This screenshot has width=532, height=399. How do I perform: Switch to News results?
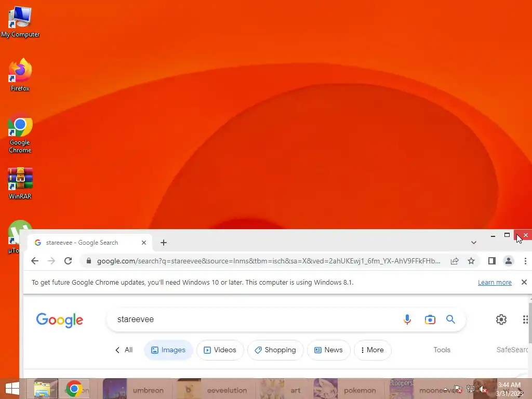click(x=328, y=350)
